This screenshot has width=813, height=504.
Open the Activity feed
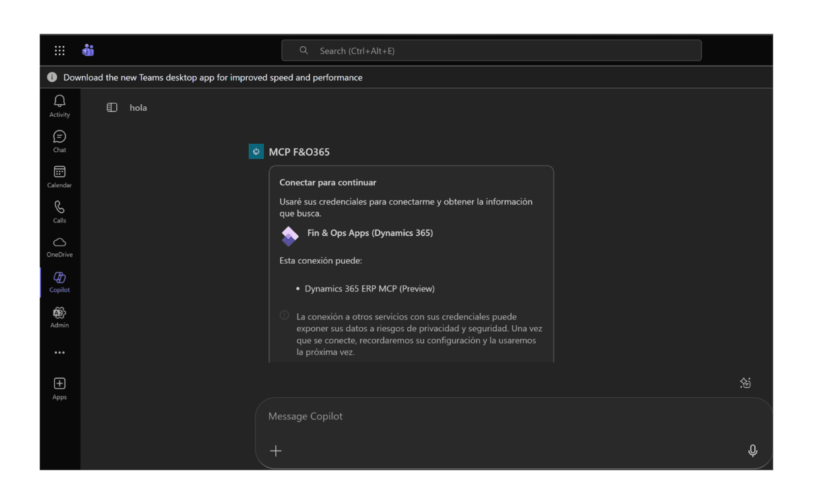pos(59,106)
